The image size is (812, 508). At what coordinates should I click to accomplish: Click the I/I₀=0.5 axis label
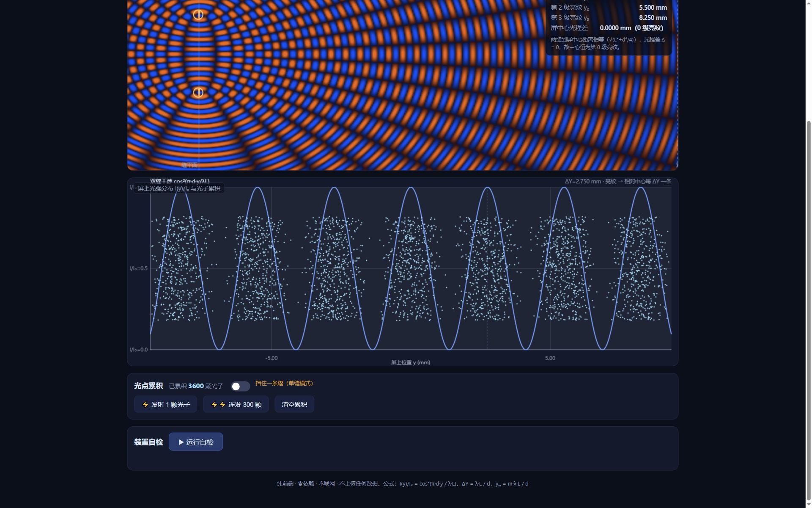139,268
